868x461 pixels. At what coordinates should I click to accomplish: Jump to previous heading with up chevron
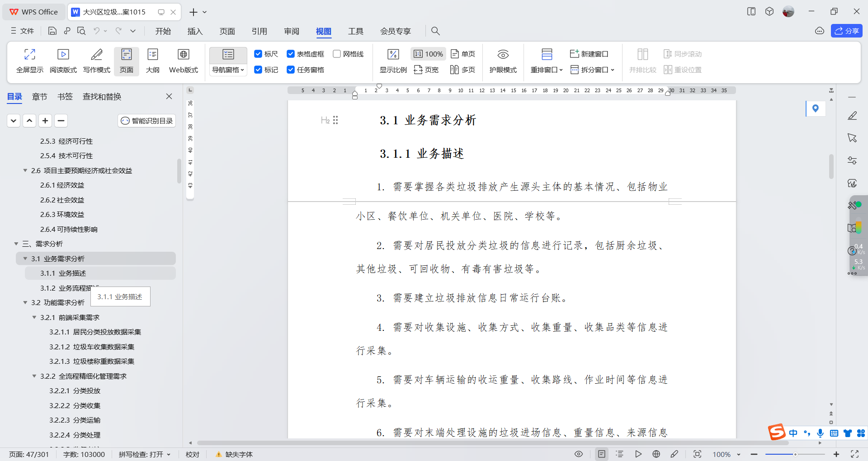coord(29,121)
